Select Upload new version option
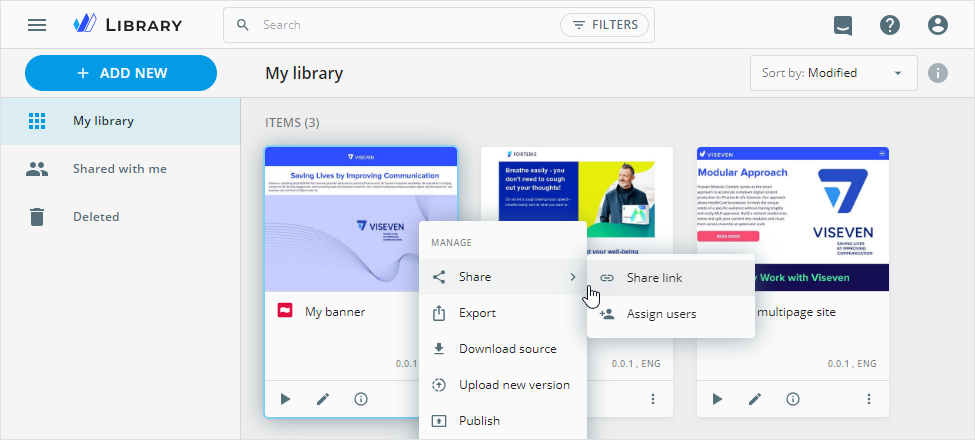The width and height of the screenshot is (975, 440). [x=514, y=385]
